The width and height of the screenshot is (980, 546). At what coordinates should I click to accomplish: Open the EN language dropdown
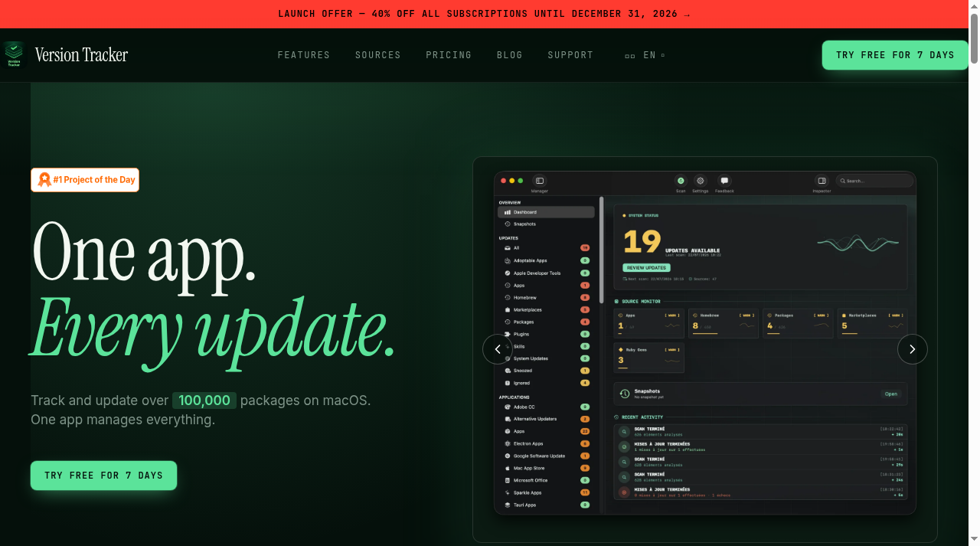(x=645, y=55)
